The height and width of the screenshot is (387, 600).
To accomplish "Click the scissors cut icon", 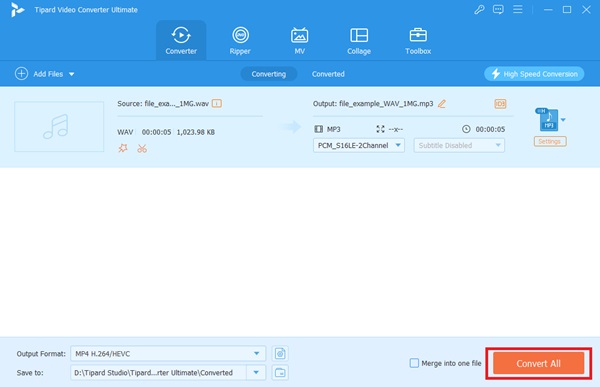I will 142,148.
